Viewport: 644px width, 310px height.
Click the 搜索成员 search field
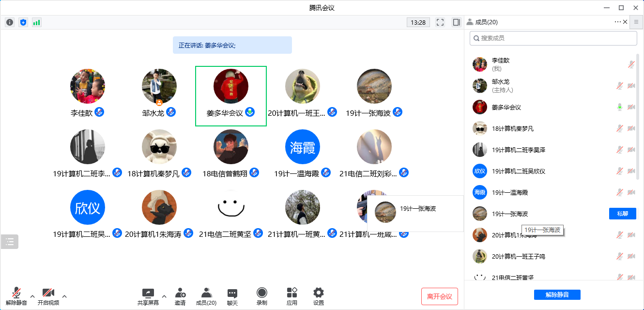coord(553,38)
